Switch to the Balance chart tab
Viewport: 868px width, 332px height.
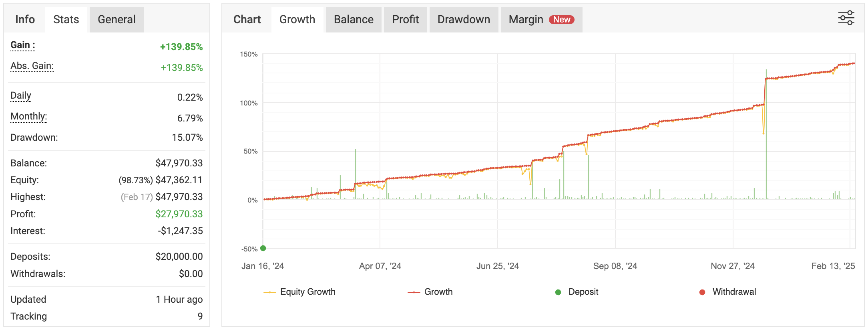click(x=354, y=20)
